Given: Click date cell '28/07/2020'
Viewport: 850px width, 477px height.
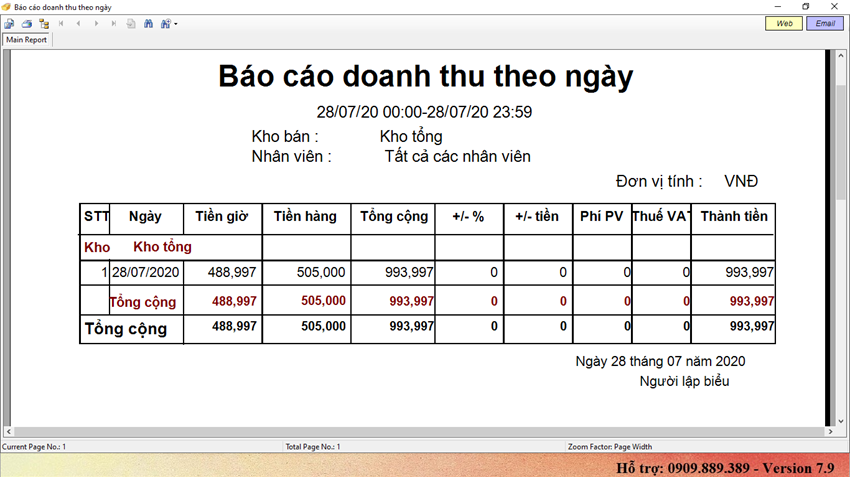Looking at the screenshot, I should click(145, 273).
